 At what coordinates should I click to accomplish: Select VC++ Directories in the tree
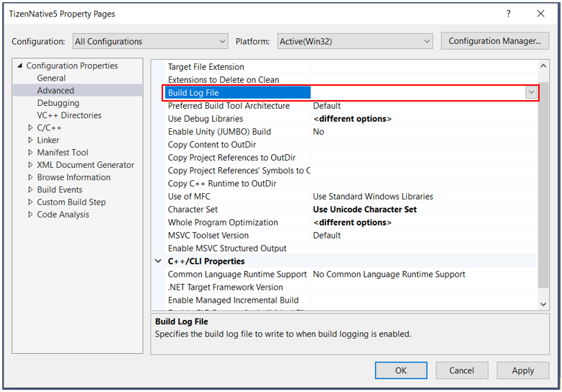[x=69, y=115]
